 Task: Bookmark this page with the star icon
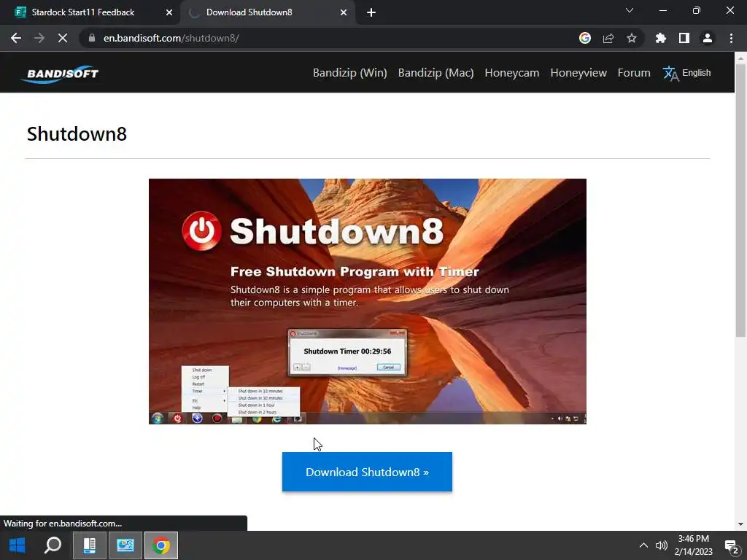[632, 38]
